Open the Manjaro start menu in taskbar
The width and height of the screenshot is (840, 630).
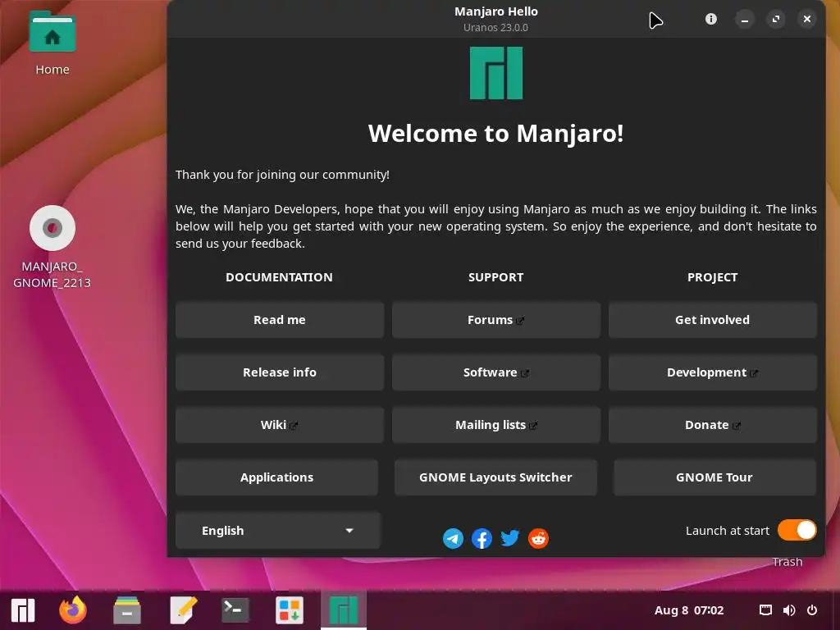click(23, 609)
